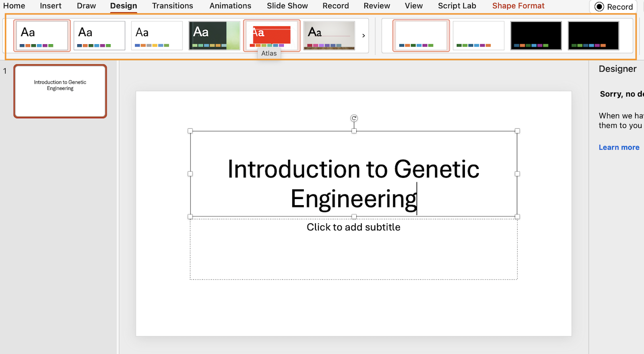Switch to the Animations tab

click(x=230, y=6)
